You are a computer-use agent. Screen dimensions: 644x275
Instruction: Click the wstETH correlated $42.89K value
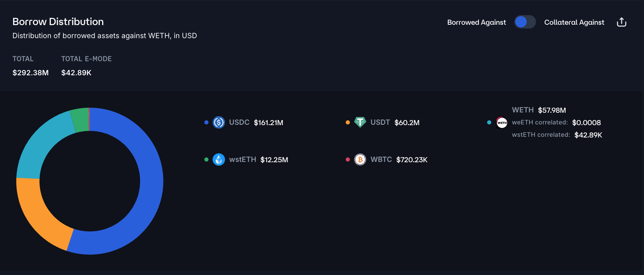pyautogui.click(x=588, y=135)
